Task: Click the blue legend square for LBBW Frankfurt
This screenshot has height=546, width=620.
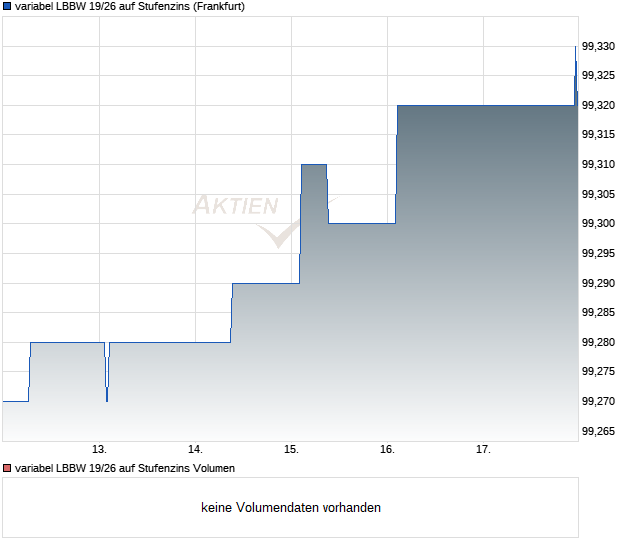Action: (7, 6)
